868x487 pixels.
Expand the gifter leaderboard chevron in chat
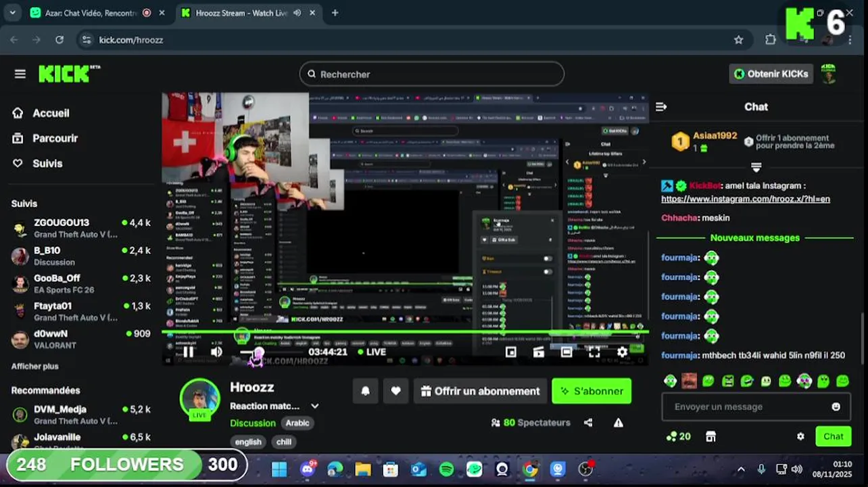[756, 166]
